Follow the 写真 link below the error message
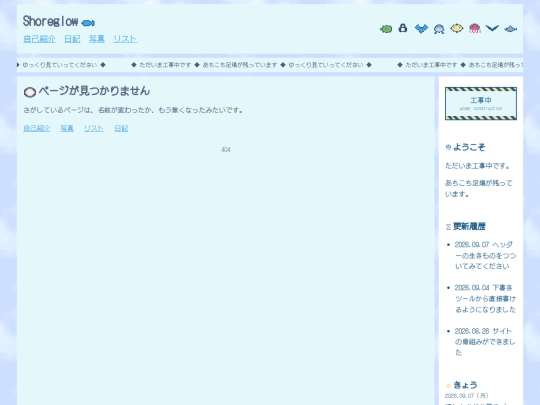540x405 pixels. click(x=67, y=128)
